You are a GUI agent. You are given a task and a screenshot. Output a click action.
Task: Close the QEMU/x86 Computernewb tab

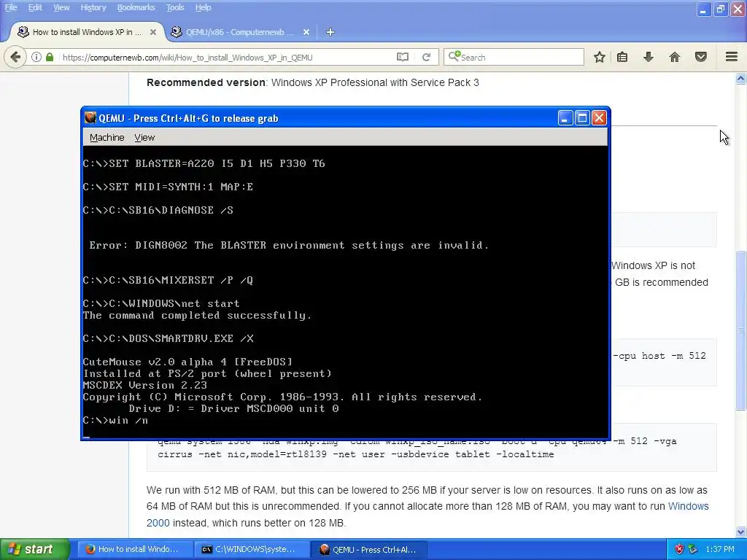[306, 32]
